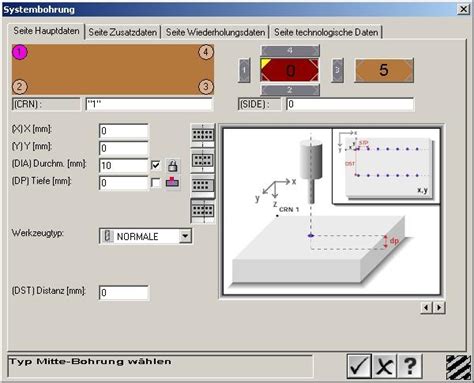This screenshot has height=383, width=474.
Task: Select the first drilling pattern icon
Action: 203,135
